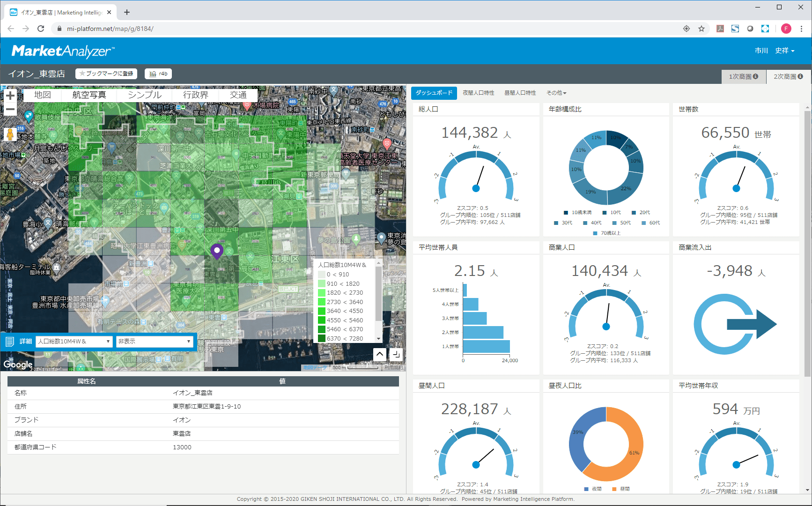Click the 利用規約 terms link on map
Viewport: 812px width, 506px height.
coord(393,368)
